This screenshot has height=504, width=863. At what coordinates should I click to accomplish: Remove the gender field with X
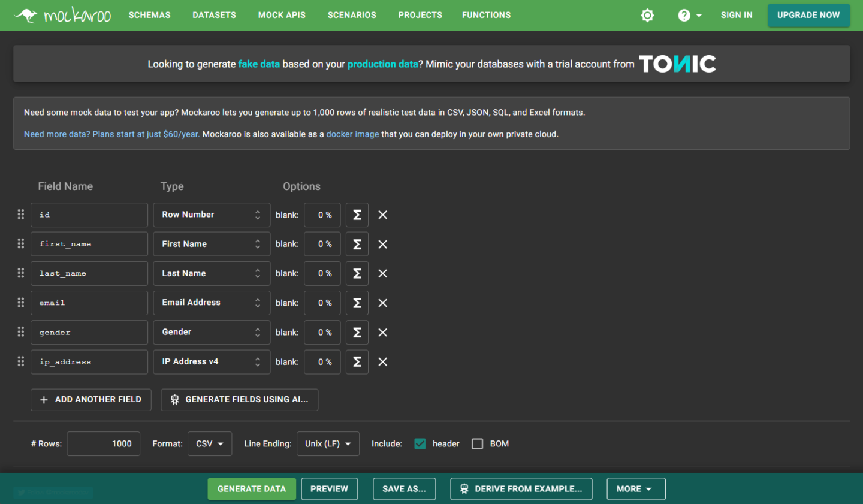coord(383,332)
